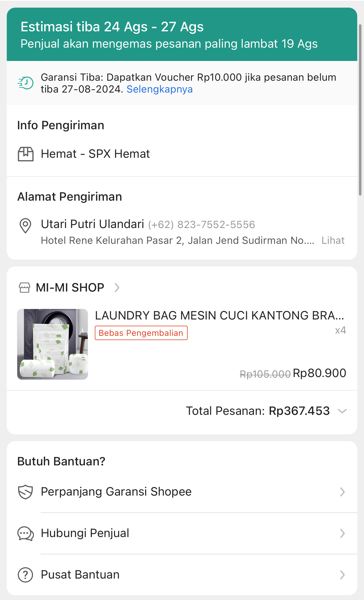The image size is (364, 600).
Task: Click the Shopee guarantee shield icon
Action: click(x=25, y=492)
